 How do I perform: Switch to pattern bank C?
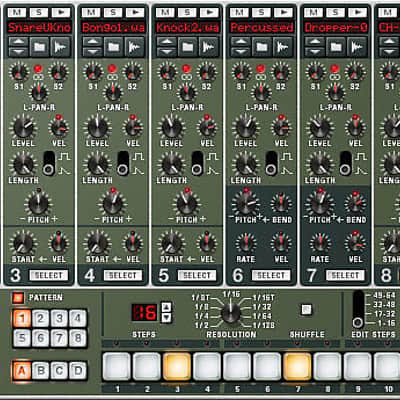[59, 370]
